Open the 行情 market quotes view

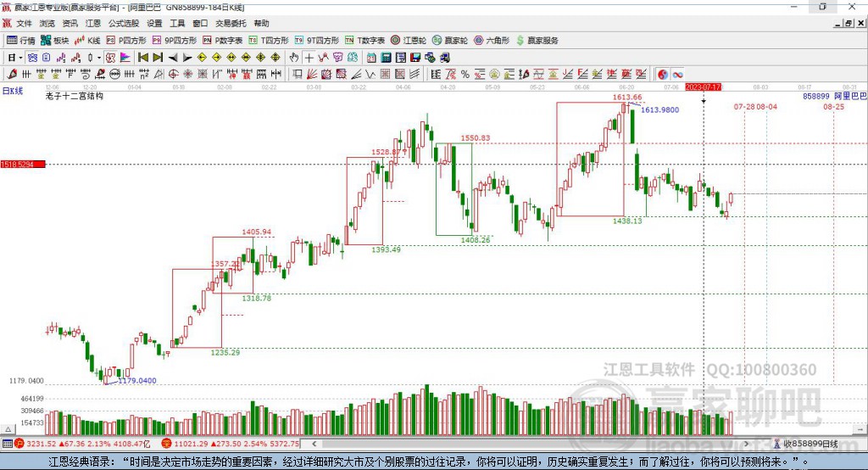click(x=20, y=41)
